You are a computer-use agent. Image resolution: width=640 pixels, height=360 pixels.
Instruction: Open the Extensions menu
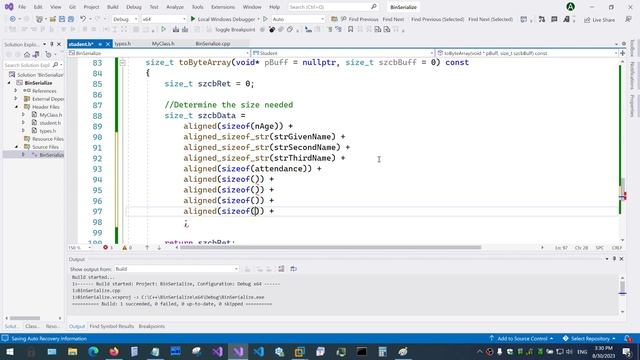coord(223,7)
